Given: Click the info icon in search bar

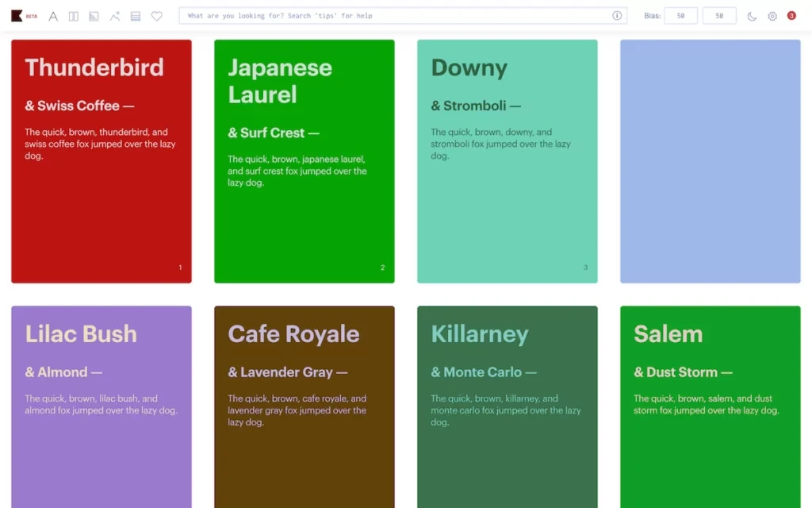Looking at the screenshot, I should click(617, 16).
